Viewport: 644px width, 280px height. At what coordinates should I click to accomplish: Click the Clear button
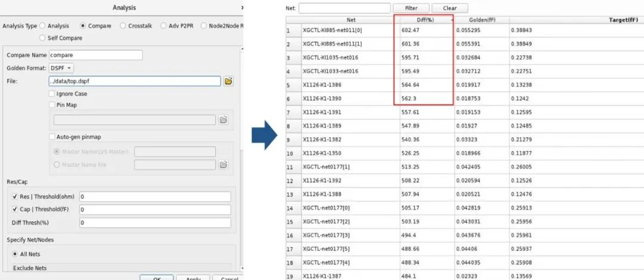[450, 8]
